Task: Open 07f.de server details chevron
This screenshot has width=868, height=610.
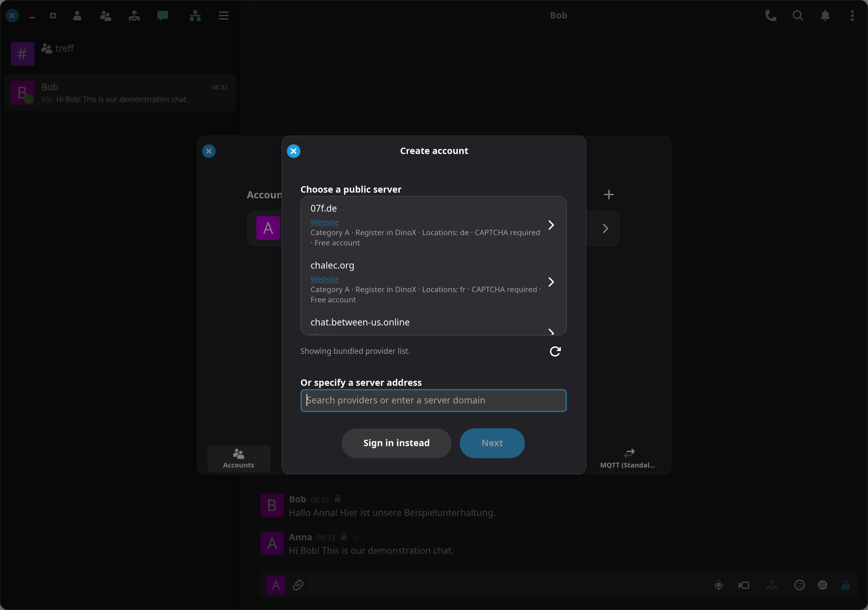Action: click(551, 225)
